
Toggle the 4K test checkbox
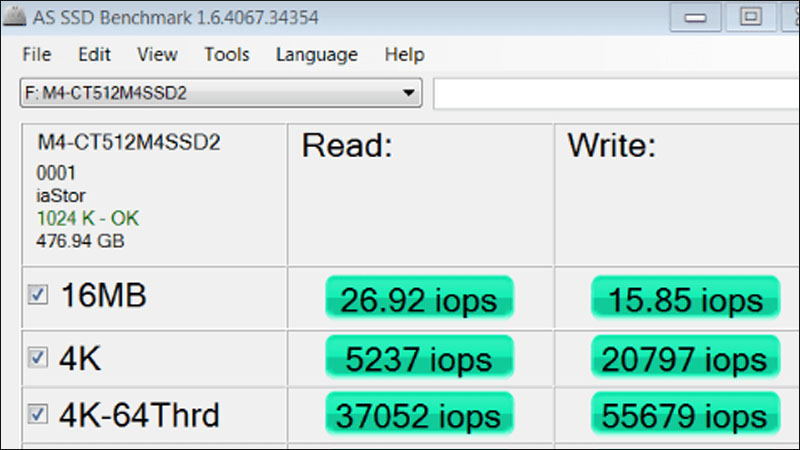coord(38,358)
